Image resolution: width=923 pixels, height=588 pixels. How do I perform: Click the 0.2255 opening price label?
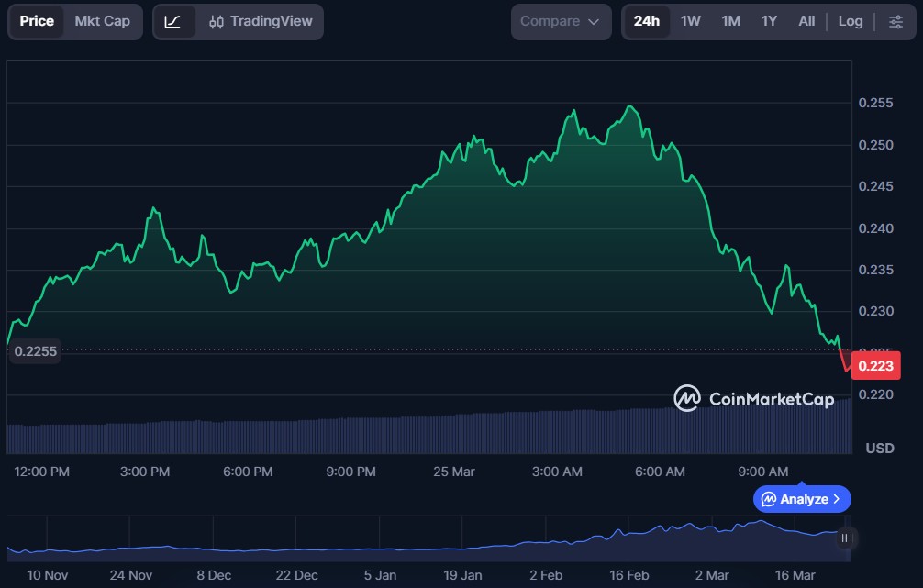tap(35, 350)
